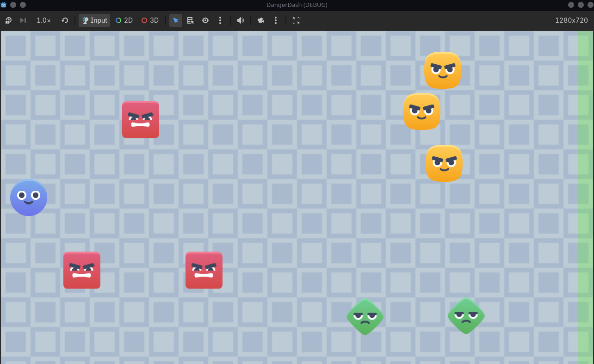Viewport: 594px width, 364px height.
Task: Switch to 3D selection mode
Action: tap(150, 20)
